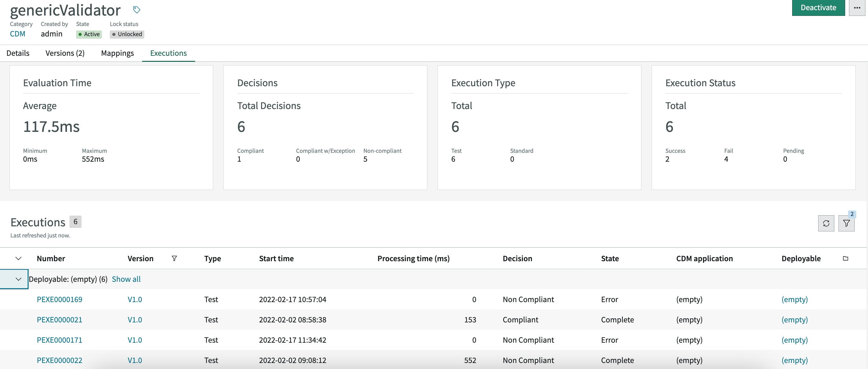868x369 pixels.
Task: Toggle all groups with header chevron
Action: click(x=18, y=258)
